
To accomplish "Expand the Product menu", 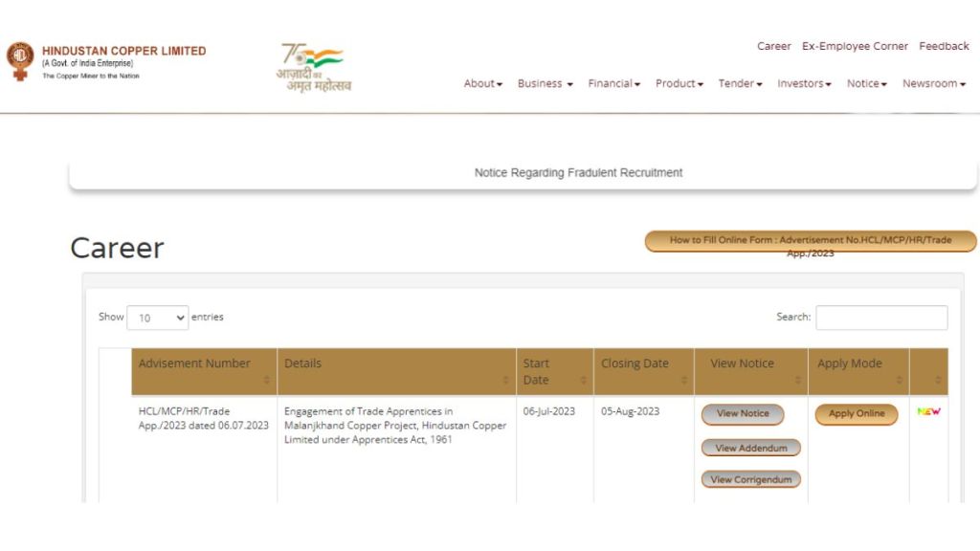I will pyautogui.click(x=679, y=84).
